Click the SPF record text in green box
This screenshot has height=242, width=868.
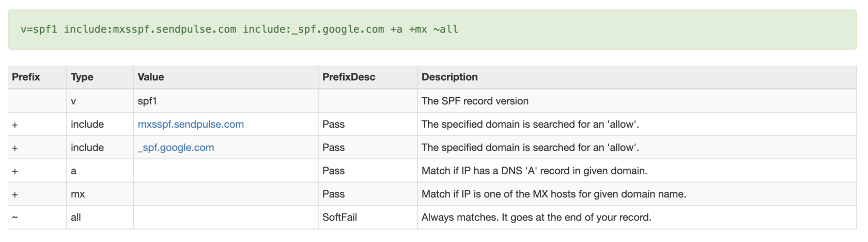click(x=239, y=29)
